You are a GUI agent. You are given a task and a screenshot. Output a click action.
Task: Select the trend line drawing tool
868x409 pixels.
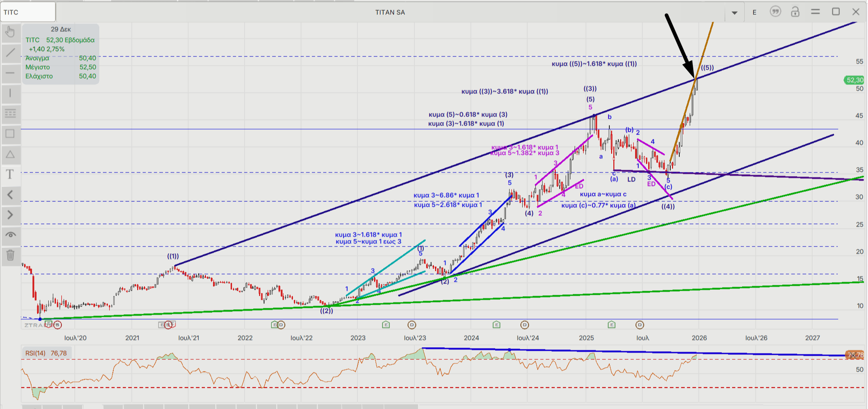click(x=10, y=53)
